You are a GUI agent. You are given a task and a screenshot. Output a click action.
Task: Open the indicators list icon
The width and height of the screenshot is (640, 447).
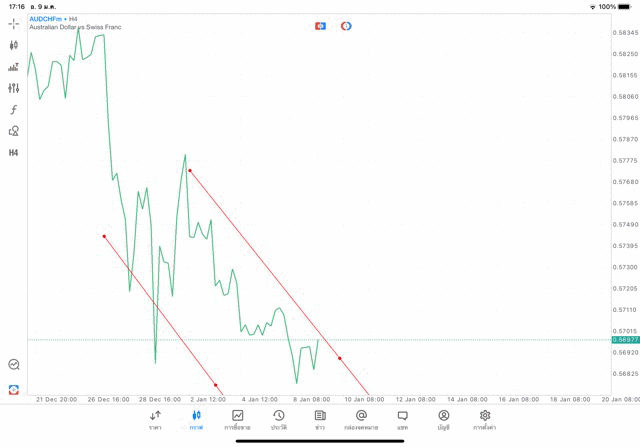coord(13,67)
